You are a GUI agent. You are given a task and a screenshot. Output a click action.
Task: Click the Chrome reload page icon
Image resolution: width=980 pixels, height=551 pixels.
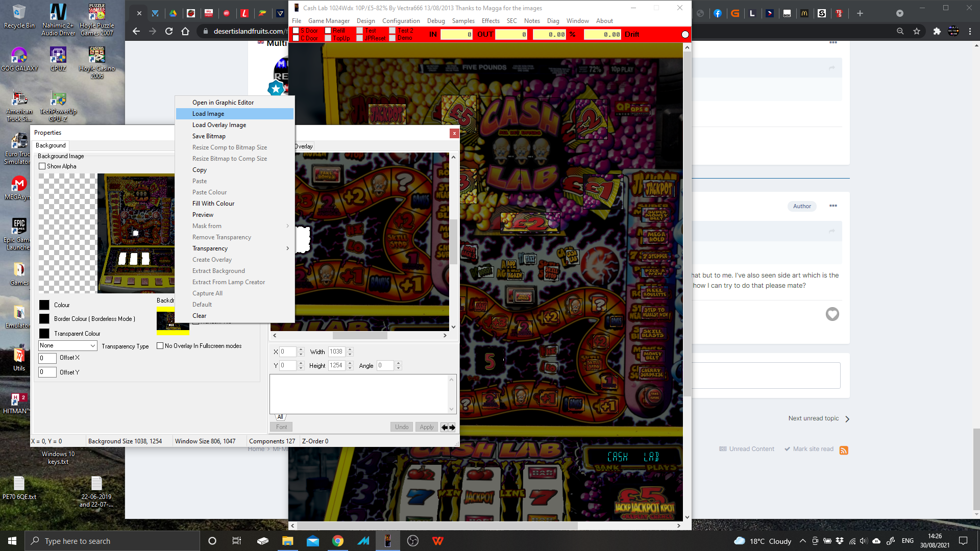click(169, 31)
